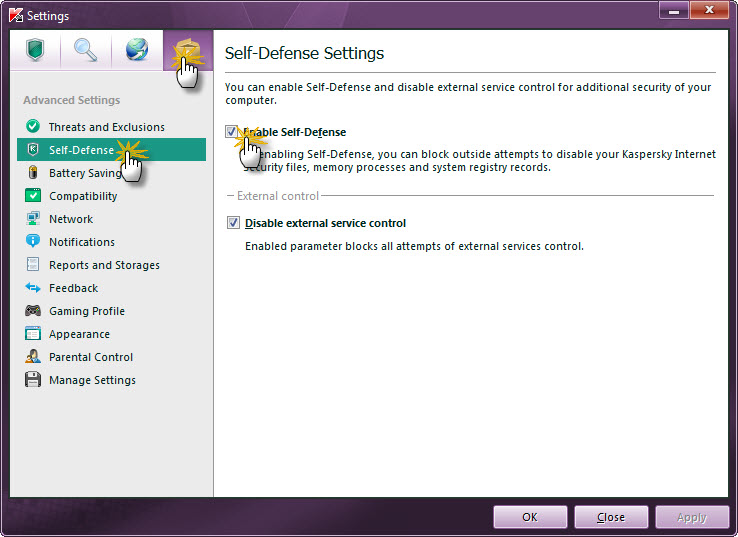Screen dimensions: 738x537
Task: Click the Self-Defense Settings heading
Action: [304, 53]
